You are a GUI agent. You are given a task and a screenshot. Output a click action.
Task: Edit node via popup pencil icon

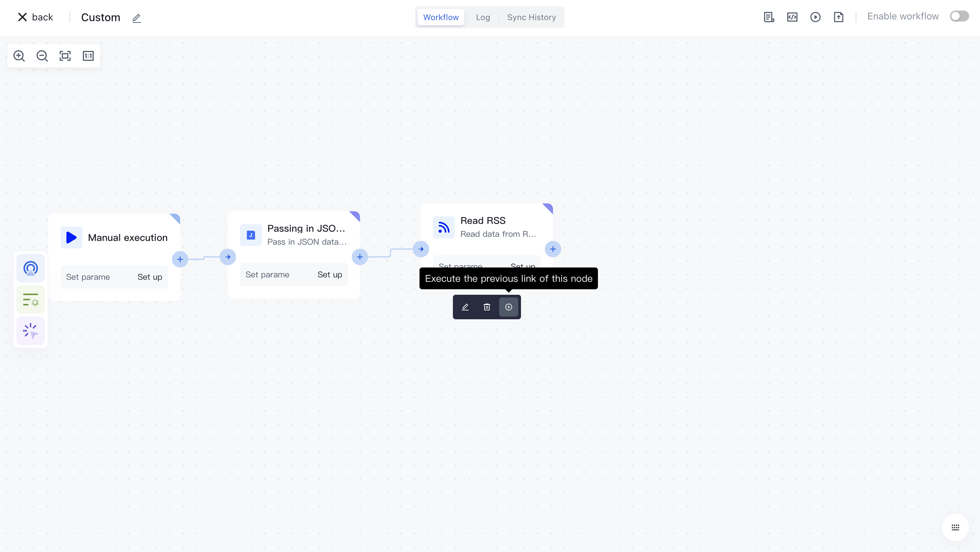[465, 307]
